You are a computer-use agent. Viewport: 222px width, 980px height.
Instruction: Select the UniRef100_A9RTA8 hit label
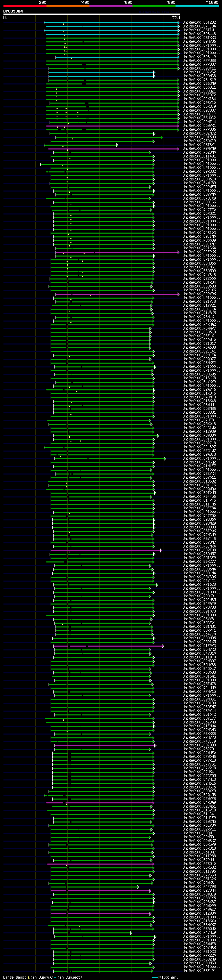coord(199,550)
